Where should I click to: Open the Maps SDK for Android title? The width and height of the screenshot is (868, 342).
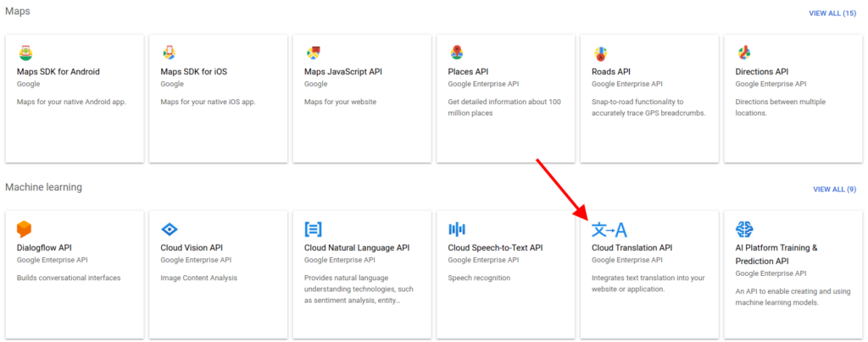(58, 72)
